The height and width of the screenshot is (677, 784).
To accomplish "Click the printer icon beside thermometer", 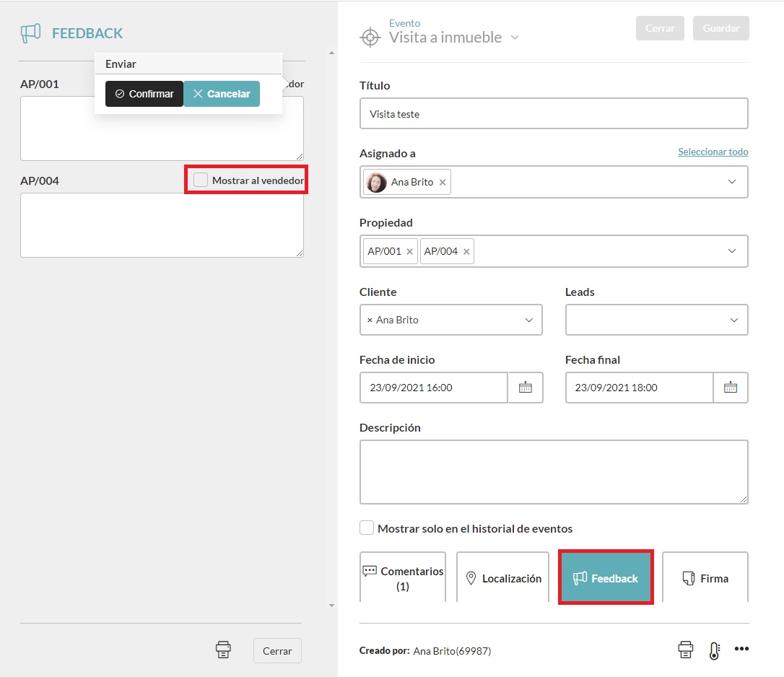I will [x=685, y=650].
